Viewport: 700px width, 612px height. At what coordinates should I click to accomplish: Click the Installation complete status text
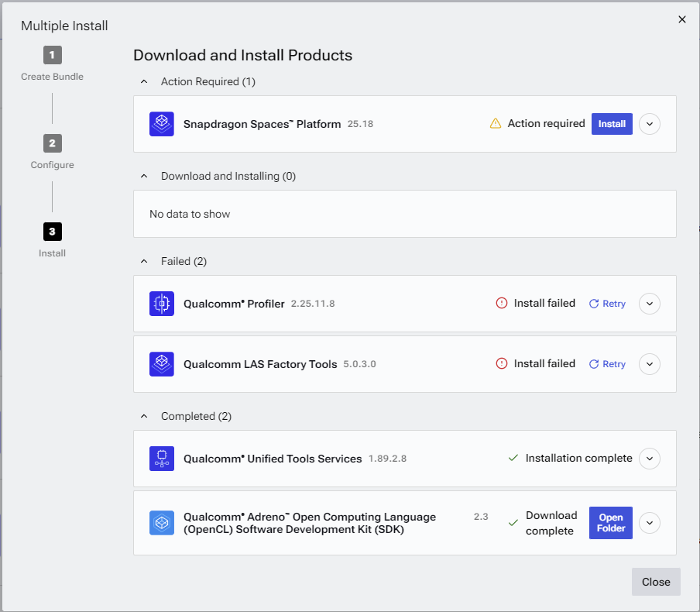pos(579,458)
